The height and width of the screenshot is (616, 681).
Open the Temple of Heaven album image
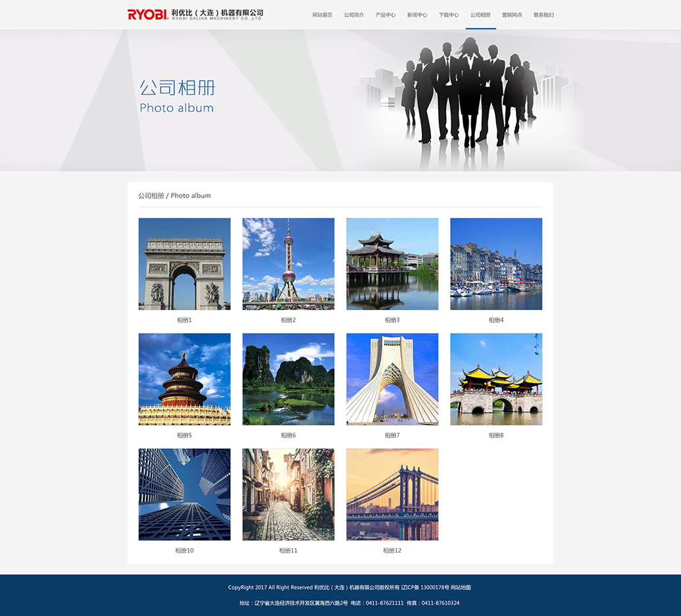point(184,379)
